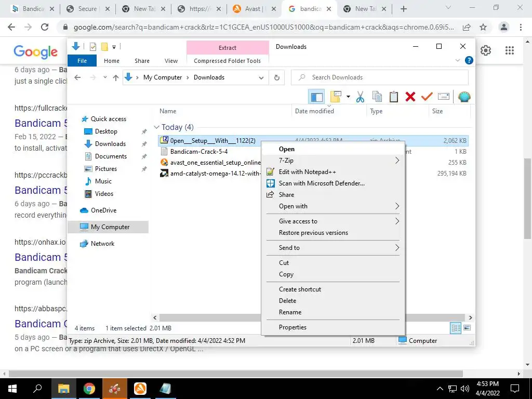Open the recent locations dropdown arrow
532x399 pixels.
(105, 78)
